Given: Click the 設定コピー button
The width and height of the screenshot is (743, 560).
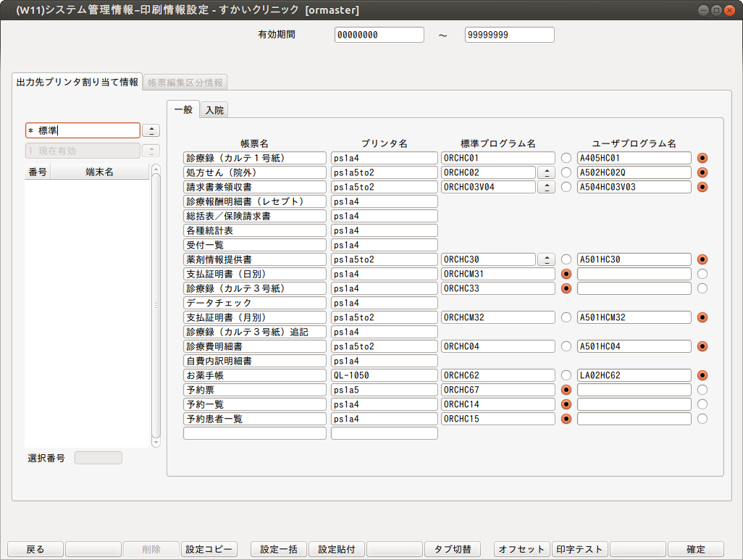Looking at the screenshot, I should [x=209, y=549].
